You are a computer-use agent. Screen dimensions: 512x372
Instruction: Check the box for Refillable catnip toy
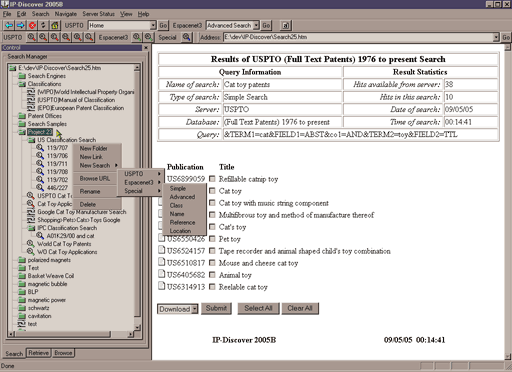click(x=212, y=179)
